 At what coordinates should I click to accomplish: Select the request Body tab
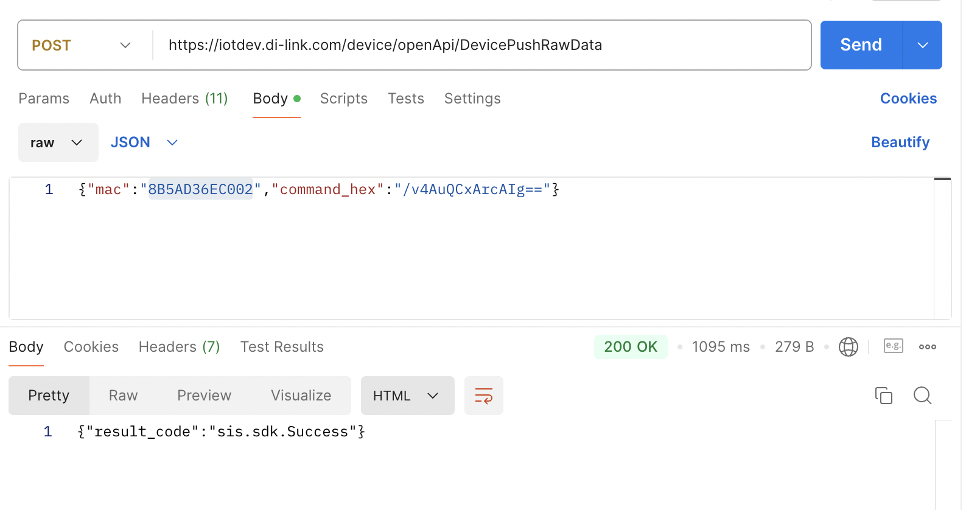tap(276, 99)
